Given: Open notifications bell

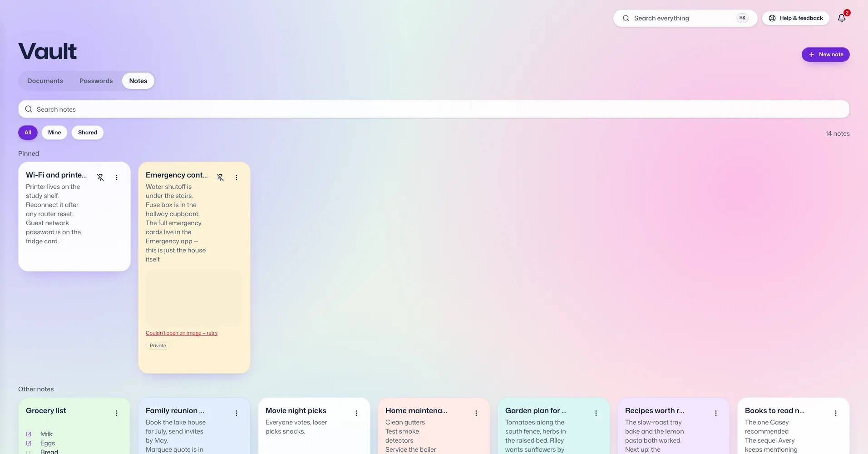Looking at the screenshot, I should pyautogui.click(x=842, y=18).
